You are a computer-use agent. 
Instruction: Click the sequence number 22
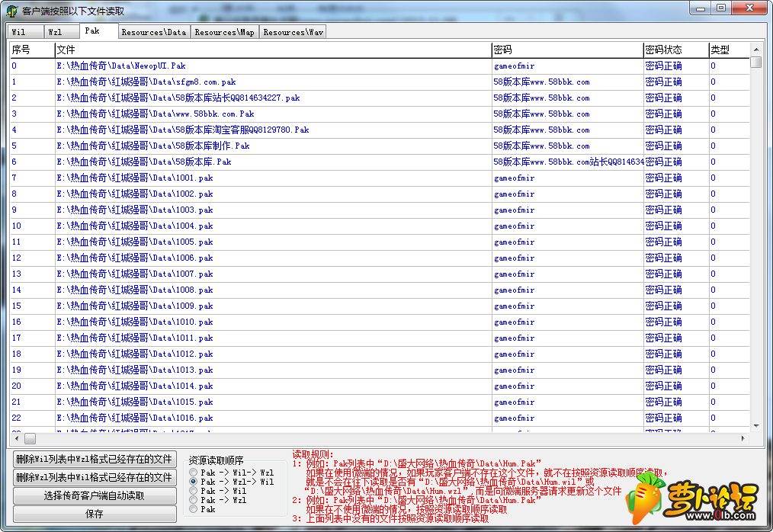tap(16, 418)
